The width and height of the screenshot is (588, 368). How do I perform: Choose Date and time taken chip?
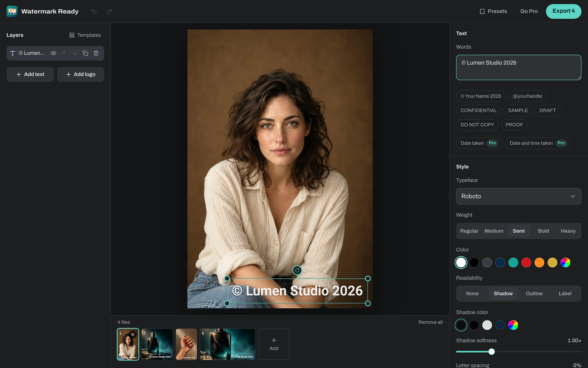538,143
